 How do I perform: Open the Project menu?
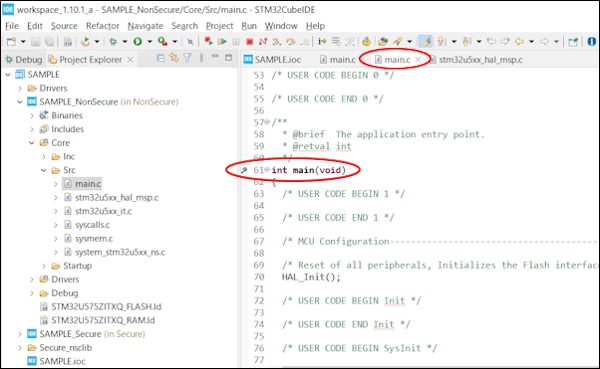point(219,26)
